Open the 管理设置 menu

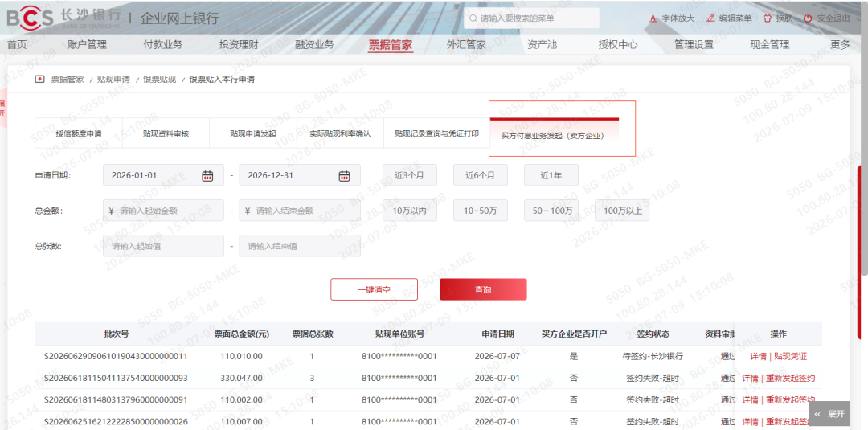(x=694, y=45)
